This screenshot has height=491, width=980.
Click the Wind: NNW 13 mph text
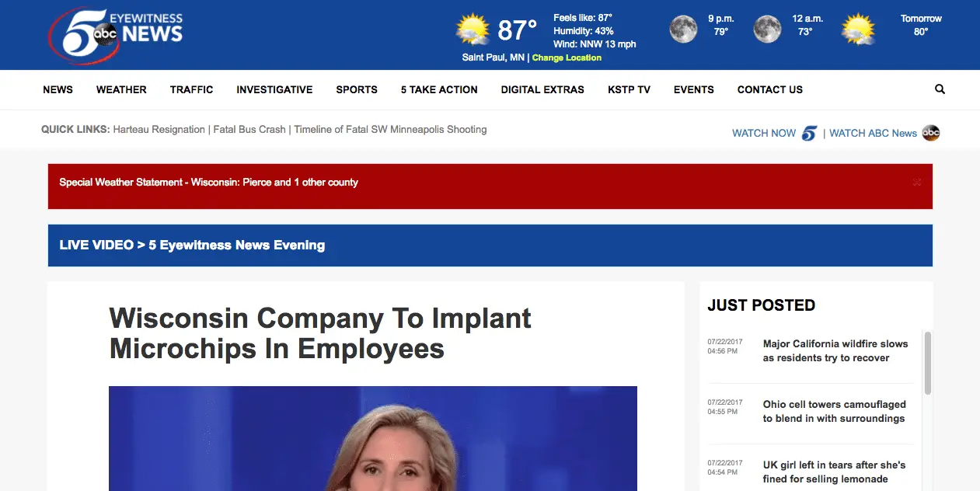pos(595,44)
